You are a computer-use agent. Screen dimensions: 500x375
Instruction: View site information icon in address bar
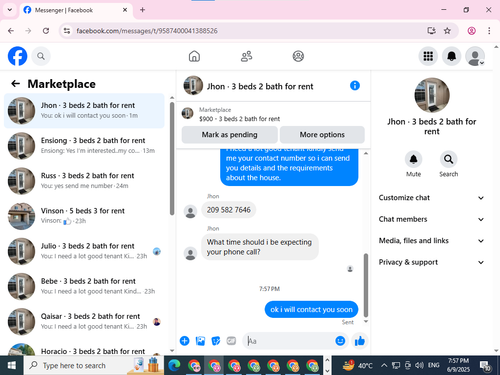(67, 31)
